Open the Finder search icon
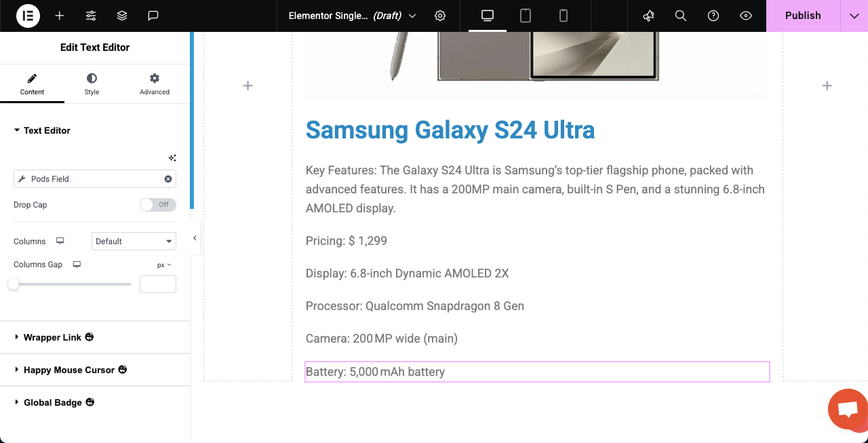This screenshot has height=443, width=868. click(681, 16)
